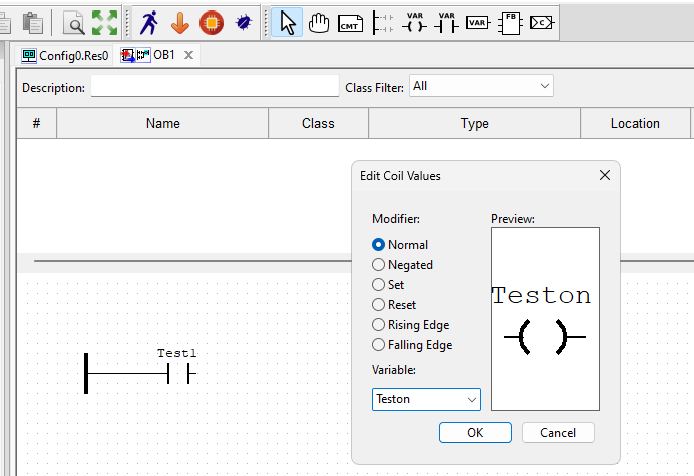Activate the hand pan tool
The width and height of the screenshot is (694, 476).
[319, 22]
